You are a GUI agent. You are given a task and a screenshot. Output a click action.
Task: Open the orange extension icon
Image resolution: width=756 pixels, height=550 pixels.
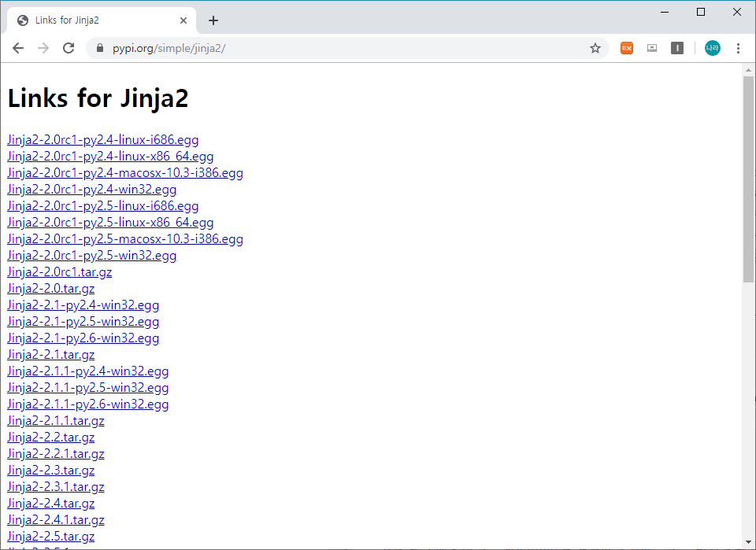click(x=626, y=48)
